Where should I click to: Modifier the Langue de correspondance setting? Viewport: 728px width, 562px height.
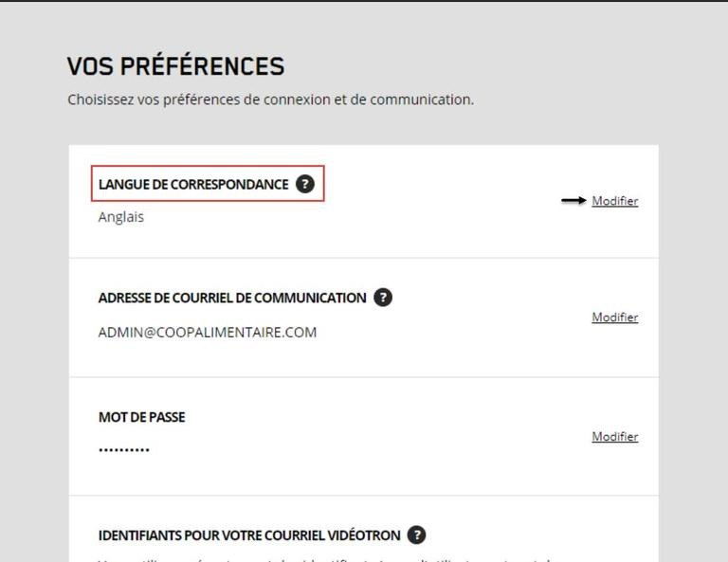click(614, 201)
